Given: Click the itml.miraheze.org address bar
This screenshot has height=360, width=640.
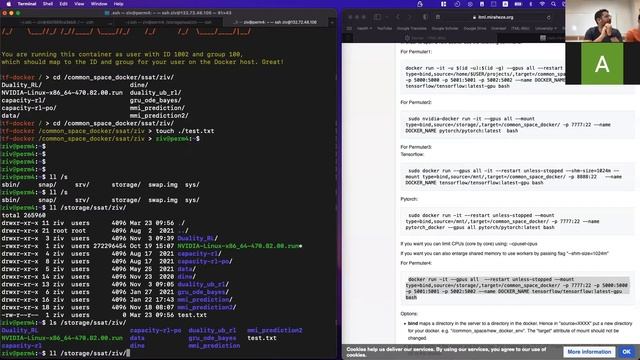Looking at the screenshot, I should tap(493, 18).
